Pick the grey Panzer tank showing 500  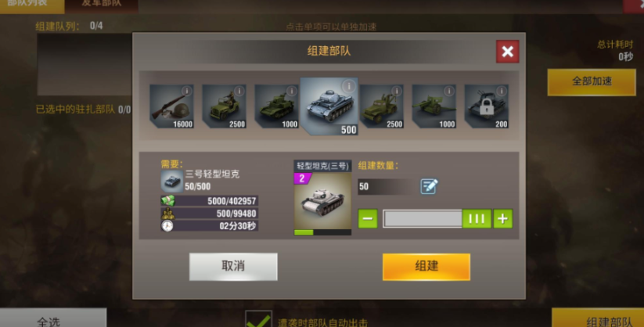tap(329, 106)
